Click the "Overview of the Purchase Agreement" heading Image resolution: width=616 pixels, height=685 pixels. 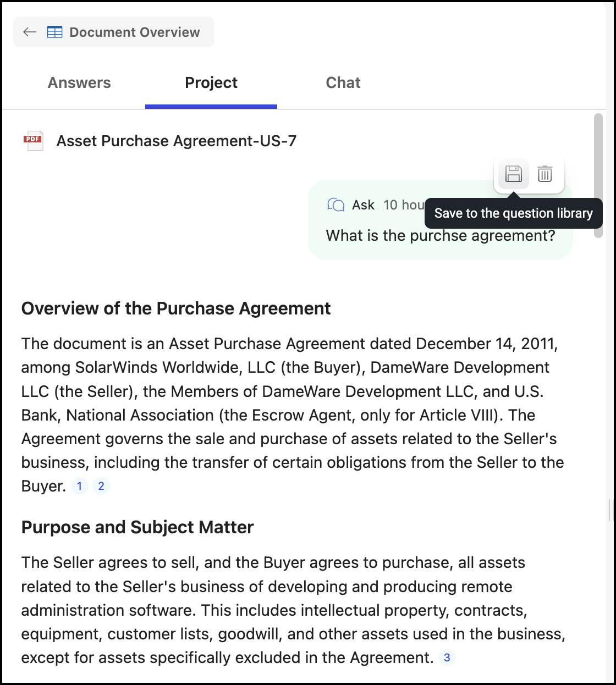click(176, 308)
